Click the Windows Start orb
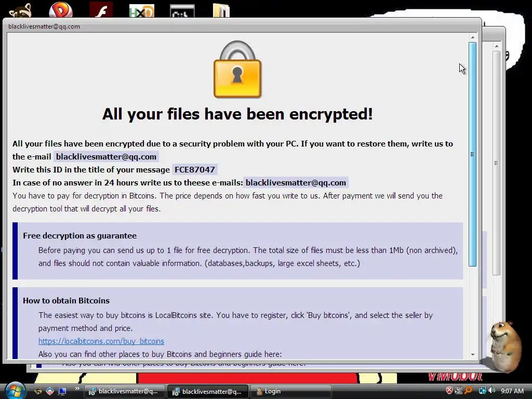Viewport: 532px width, 399px height. (x=15, y=391)
